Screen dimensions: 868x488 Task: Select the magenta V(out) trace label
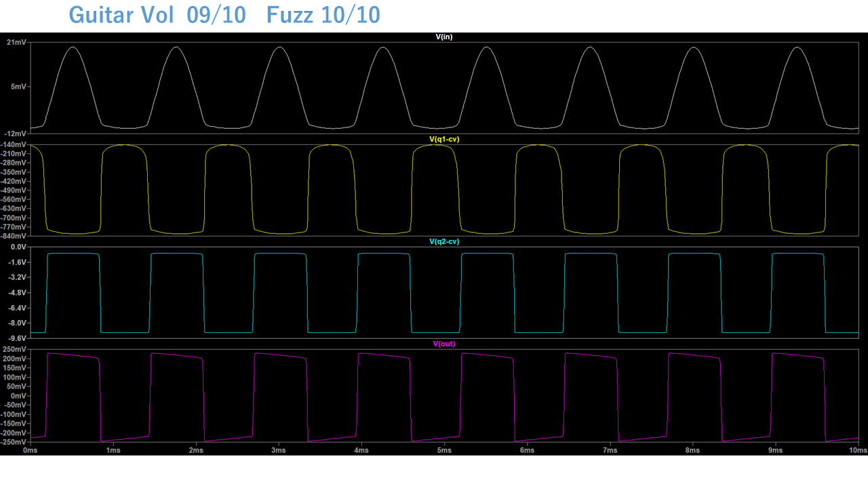pos(443,344)
